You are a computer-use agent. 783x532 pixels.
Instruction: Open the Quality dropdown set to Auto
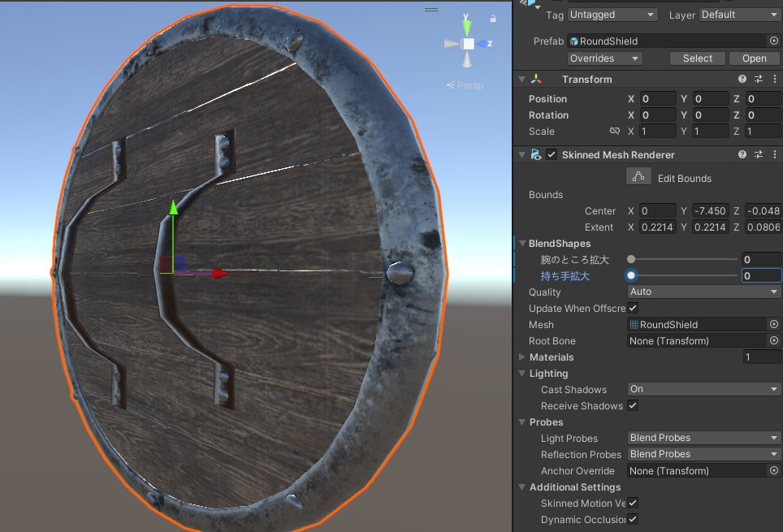(704, 292)
